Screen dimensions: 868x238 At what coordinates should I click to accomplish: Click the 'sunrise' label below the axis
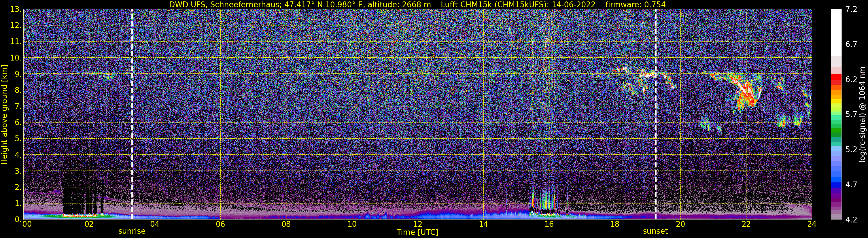[132, 231]
